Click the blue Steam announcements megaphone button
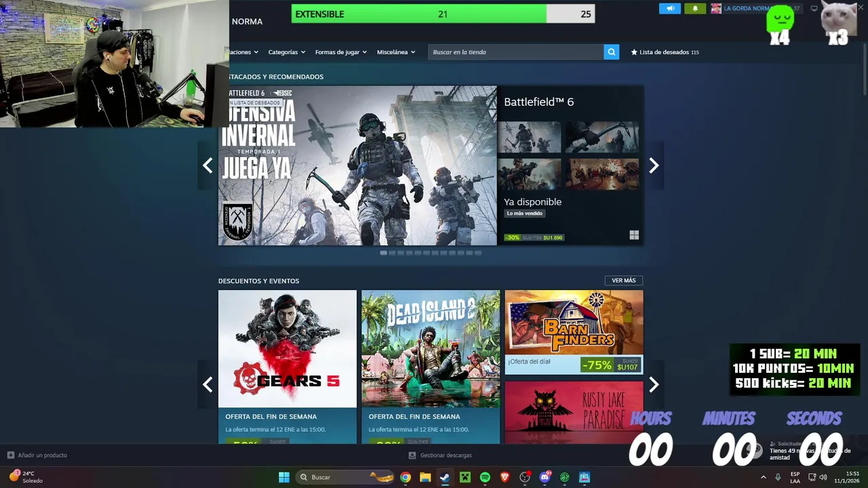 [x=669, y=9]
